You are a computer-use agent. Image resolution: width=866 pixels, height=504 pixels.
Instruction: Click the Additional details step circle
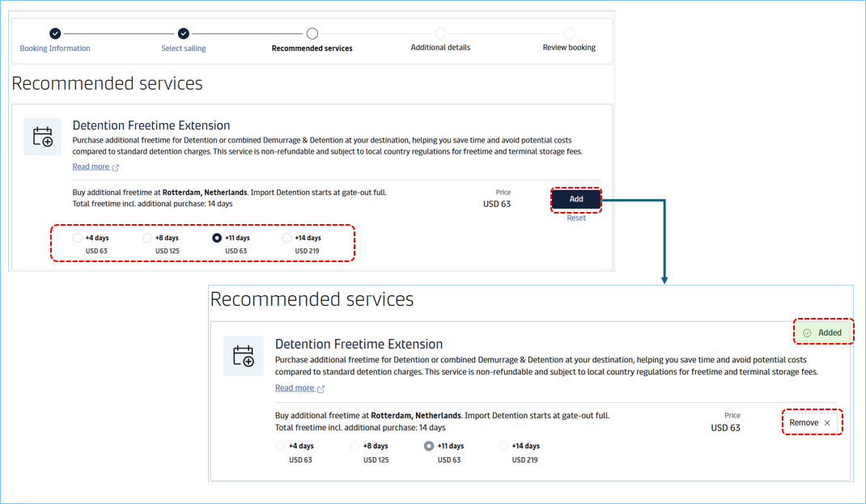pos(440,33)
